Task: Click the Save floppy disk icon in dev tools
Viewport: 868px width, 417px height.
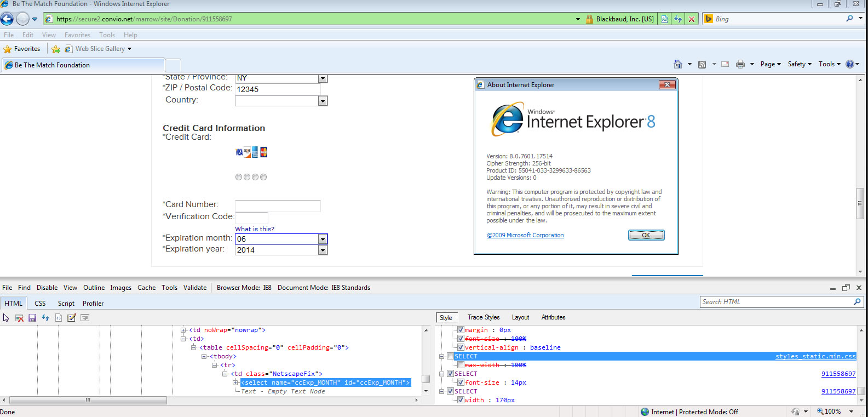Action: coord(32,318)
